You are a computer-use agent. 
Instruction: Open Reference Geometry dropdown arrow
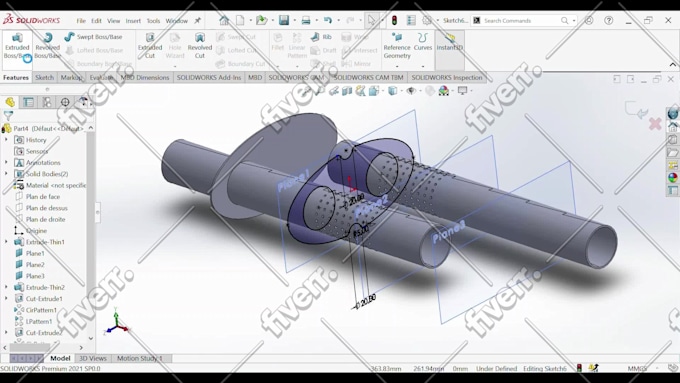click(397, 66)
